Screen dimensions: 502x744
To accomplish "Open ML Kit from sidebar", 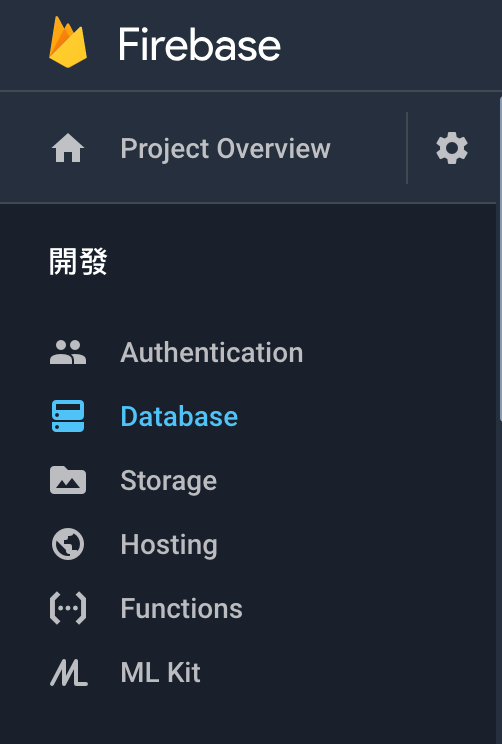I will [160, 672].
